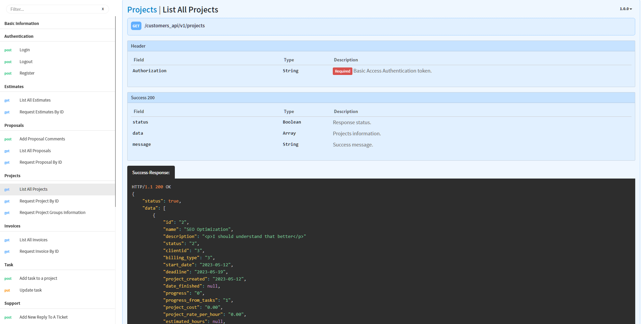Open Request Project By ID documentation

tap(39, 201)
